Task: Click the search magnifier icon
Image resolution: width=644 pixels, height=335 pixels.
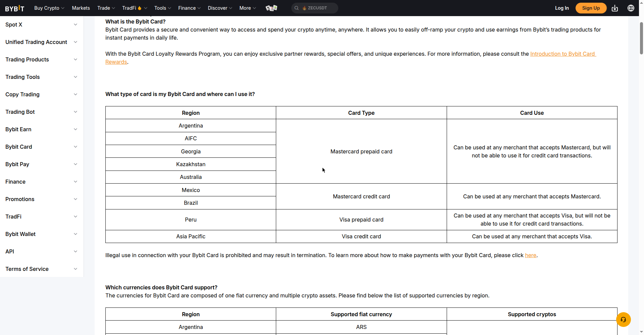Action: coord(297,8)
